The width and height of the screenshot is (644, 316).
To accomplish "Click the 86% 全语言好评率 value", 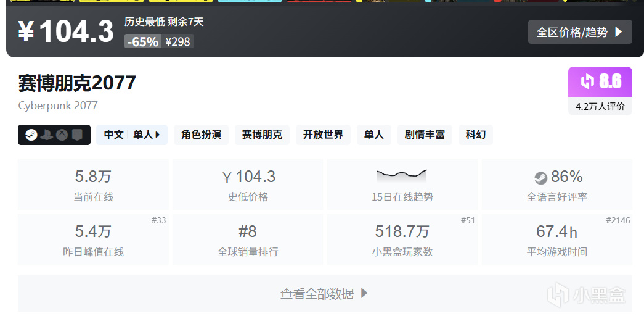I will click(567, 177).
